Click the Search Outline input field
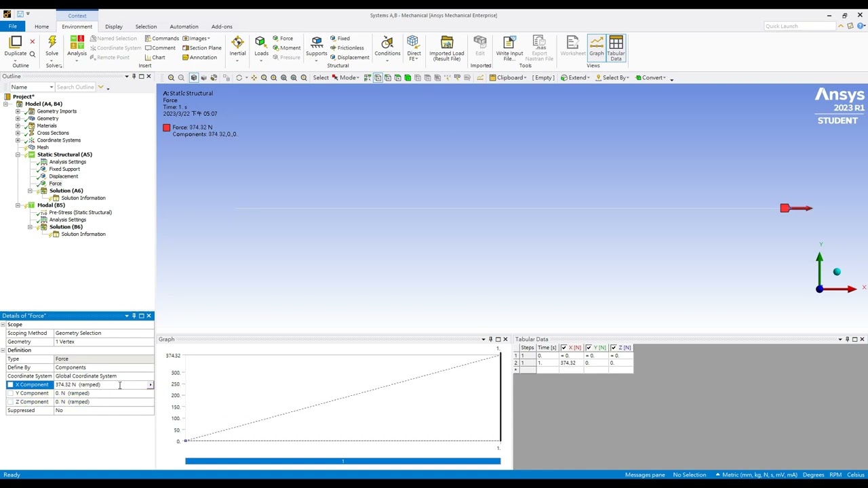The image size is (868, 488). point(76,87)
